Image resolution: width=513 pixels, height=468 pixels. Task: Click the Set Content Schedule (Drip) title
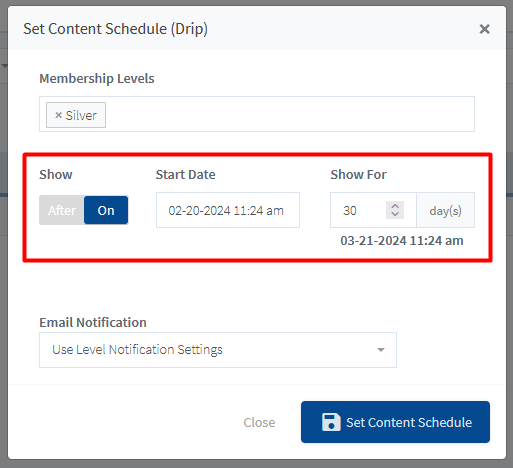[115, 29]
